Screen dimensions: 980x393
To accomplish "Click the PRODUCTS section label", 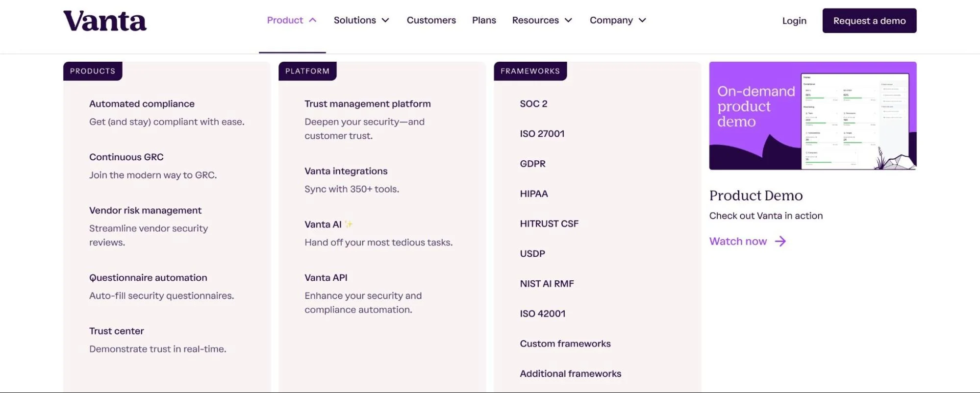I will click(x=93, y=71).
